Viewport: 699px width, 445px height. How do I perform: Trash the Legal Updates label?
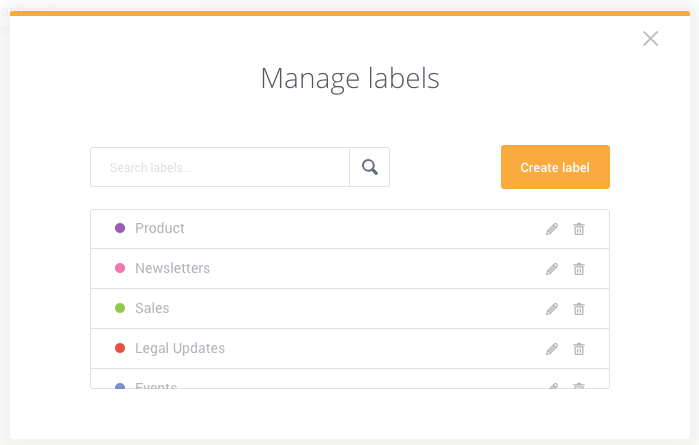click(579, 349)
